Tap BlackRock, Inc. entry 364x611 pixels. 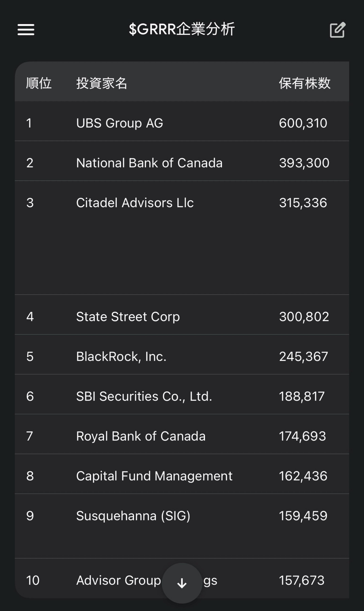tap(121, 356)
